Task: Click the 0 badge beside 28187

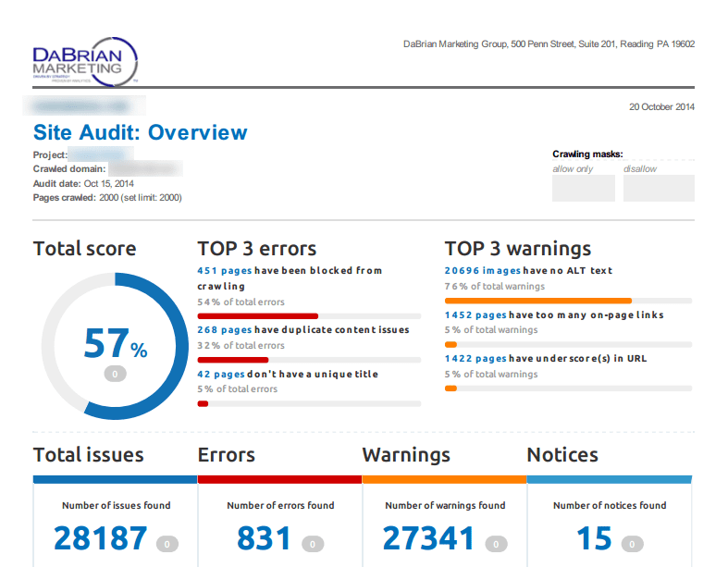Action: click(167, 544)
